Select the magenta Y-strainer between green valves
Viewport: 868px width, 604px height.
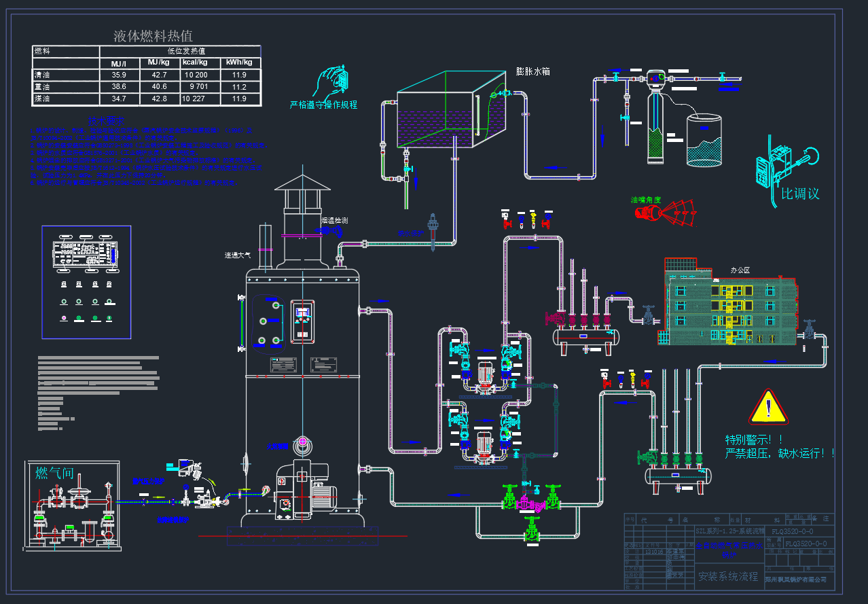[526, 504]
